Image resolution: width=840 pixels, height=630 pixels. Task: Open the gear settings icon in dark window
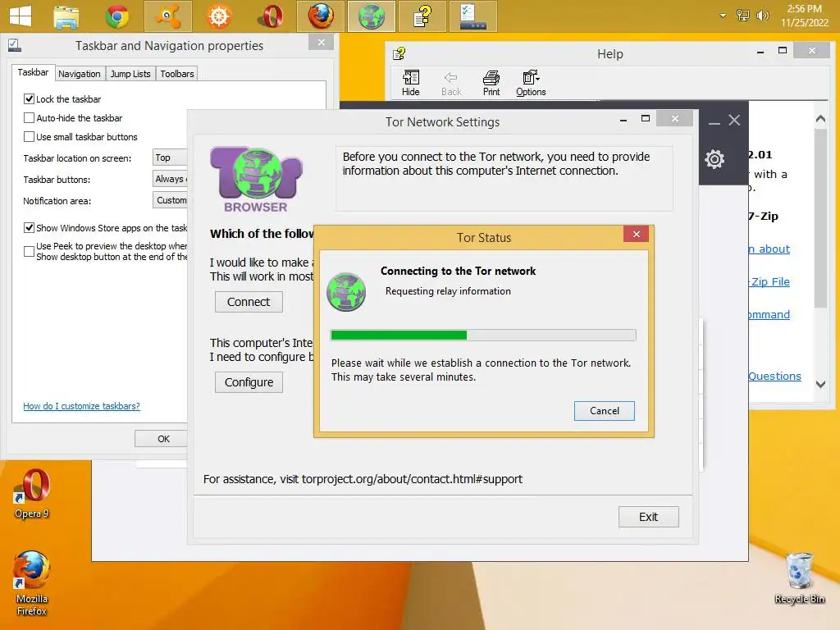(x=714, y=159)
